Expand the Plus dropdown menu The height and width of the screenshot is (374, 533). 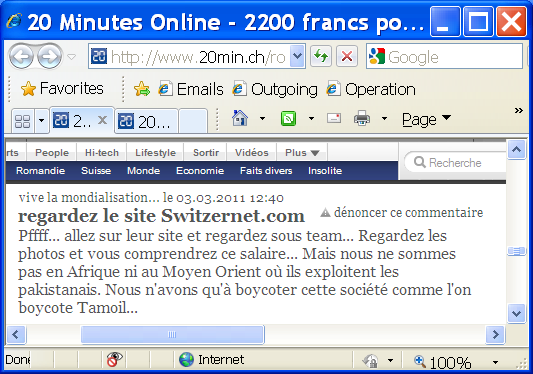click(x=302, y=153)
